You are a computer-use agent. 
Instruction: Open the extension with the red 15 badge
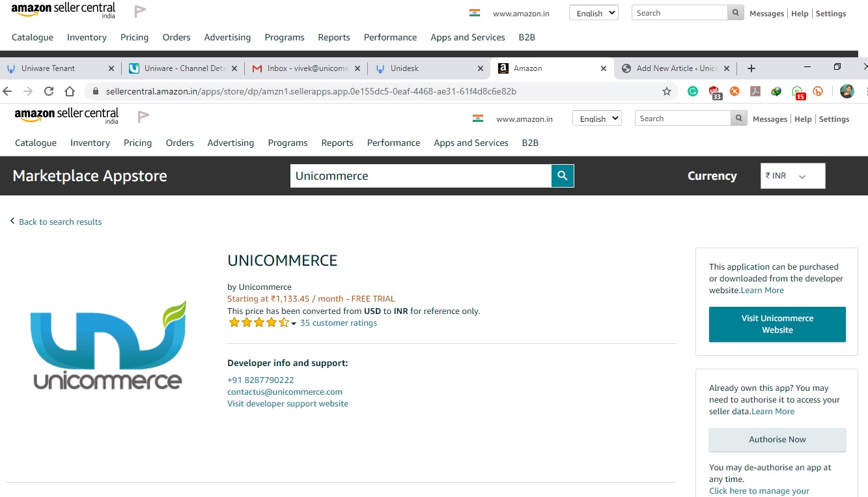[x=798, y=92]
